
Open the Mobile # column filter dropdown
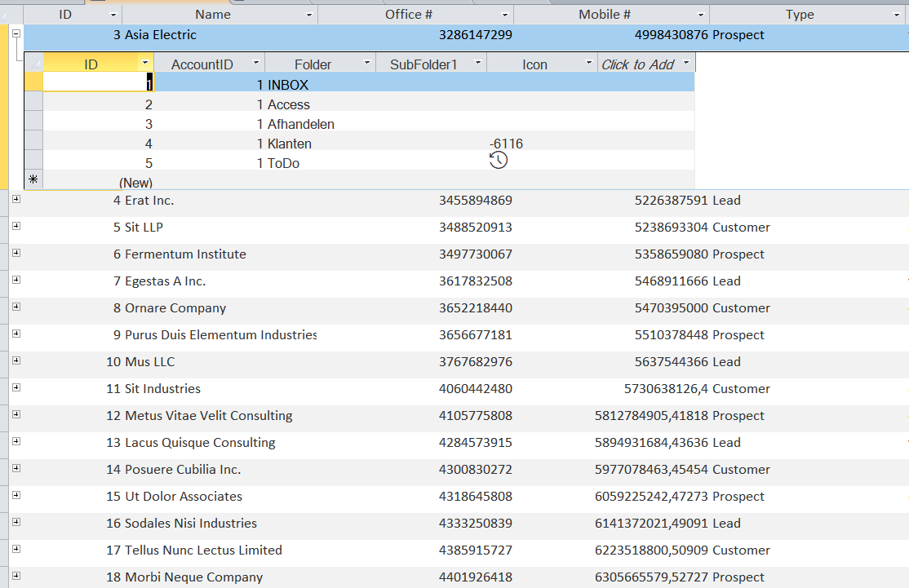point(700,15)
